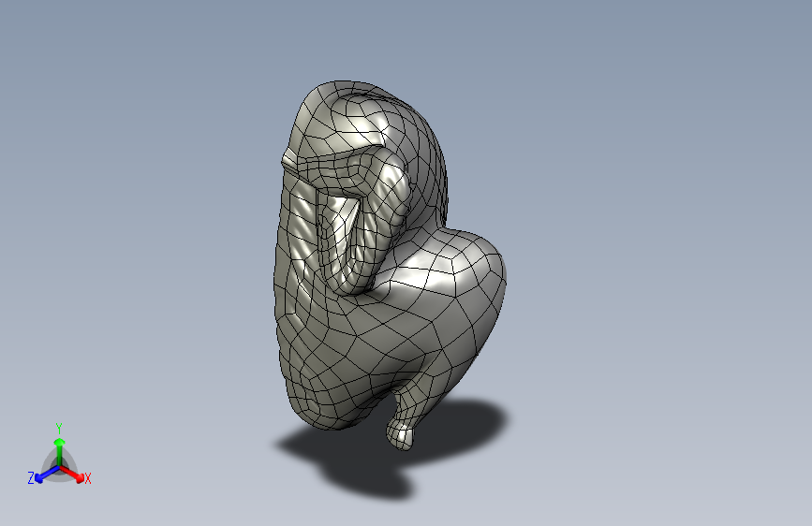The width and height of the screenshot is (812, 526).
Task: Click the blue Z axis arrow on triad
Action: (47, 475)
